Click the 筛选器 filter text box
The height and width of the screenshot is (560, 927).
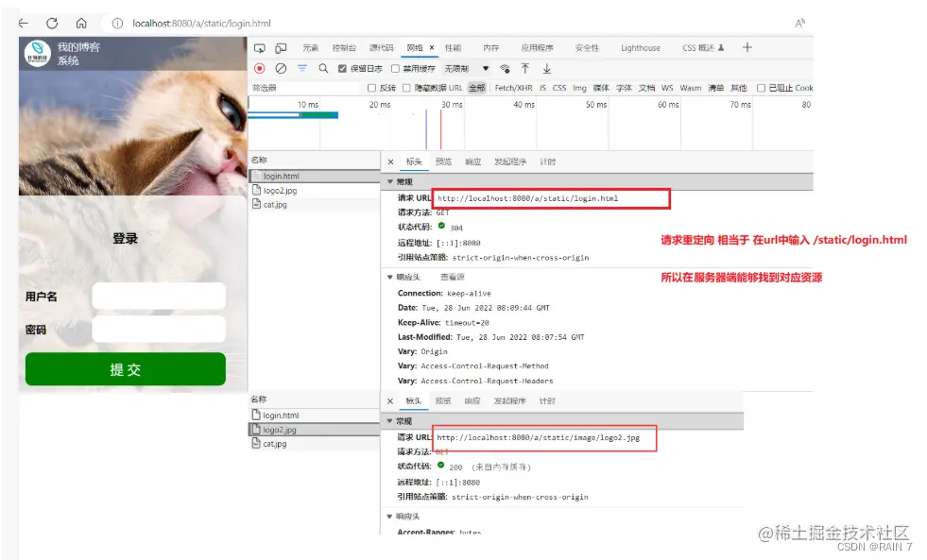tap(305, 88)
